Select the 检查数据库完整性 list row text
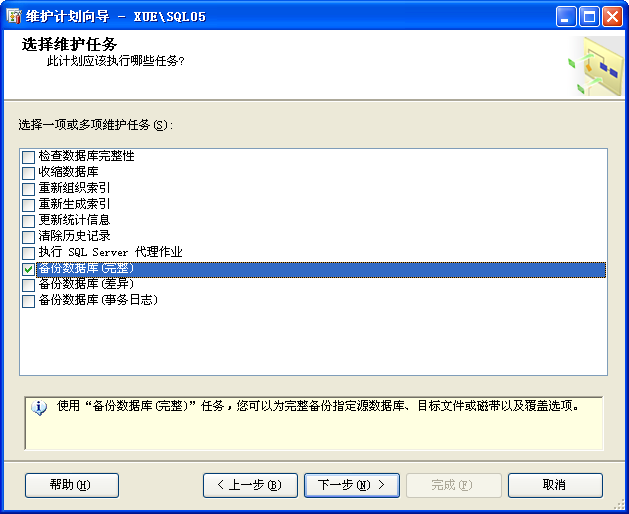 point(86,156)
